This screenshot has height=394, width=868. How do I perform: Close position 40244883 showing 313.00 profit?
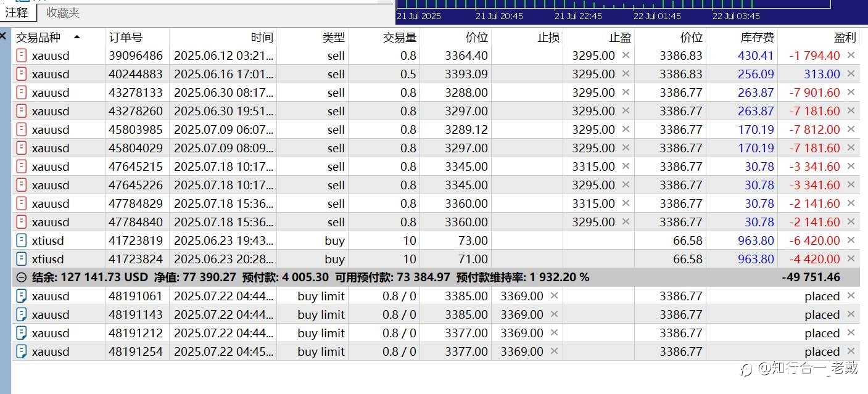click(x=851, y=74)
